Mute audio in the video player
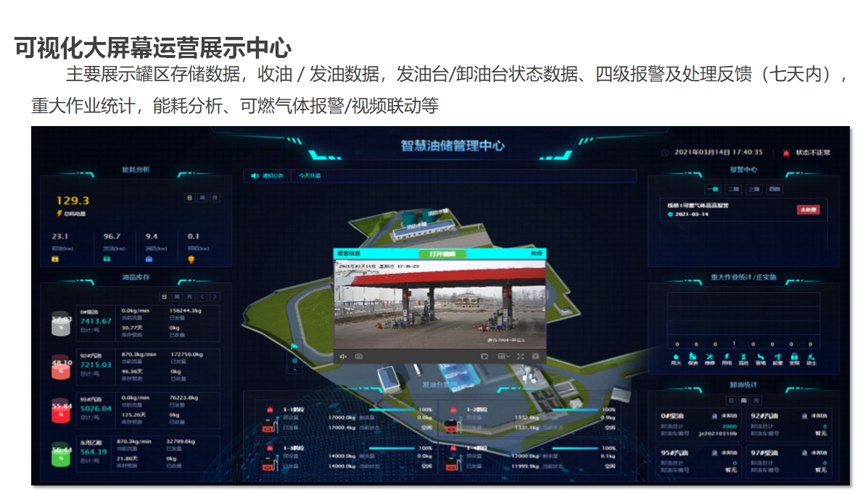This screenshot has width=868, height=492. pyautogui.click(x=342, y=356)
